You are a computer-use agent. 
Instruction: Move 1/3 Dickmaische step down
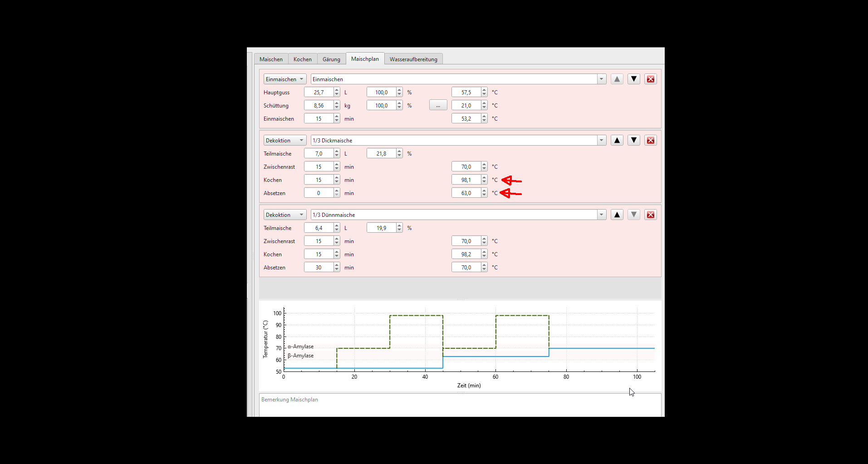[633, 140]
